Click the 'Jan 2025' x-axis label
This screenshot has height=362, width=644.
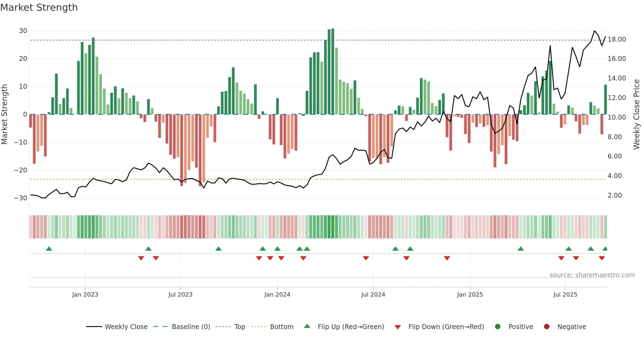(x=470, y=294)
